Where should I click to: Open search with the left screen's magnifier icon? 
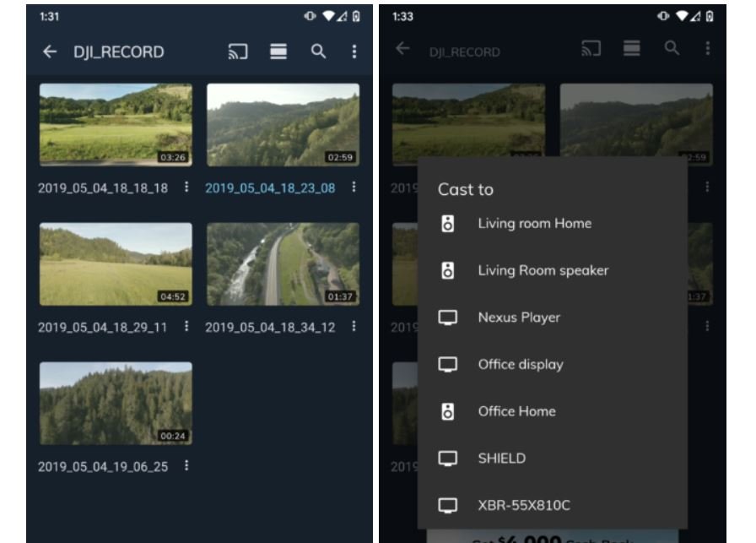click(318, 52)
